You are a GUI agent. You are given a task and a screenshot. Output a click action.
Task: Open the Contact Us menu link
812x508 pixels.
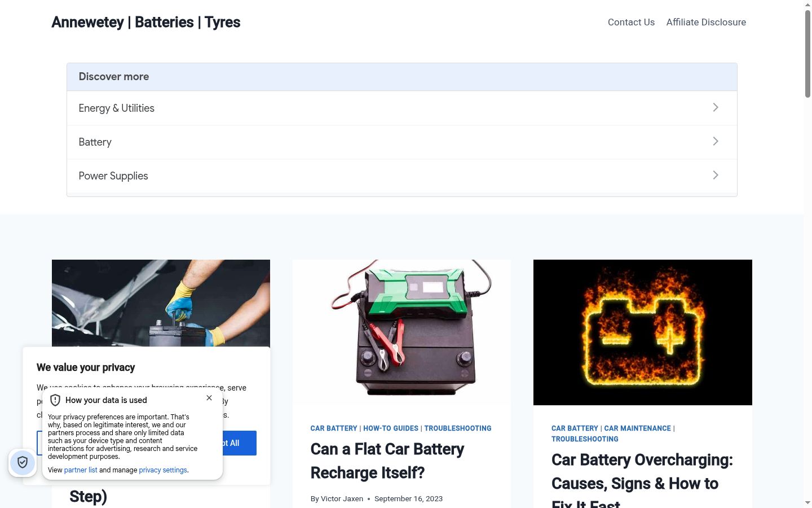point(631,22)
